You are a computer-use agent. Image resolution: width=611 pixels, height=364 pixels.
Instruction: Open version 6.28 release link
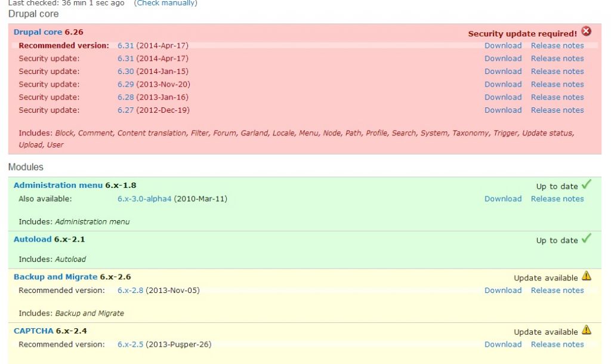(126, 97)
